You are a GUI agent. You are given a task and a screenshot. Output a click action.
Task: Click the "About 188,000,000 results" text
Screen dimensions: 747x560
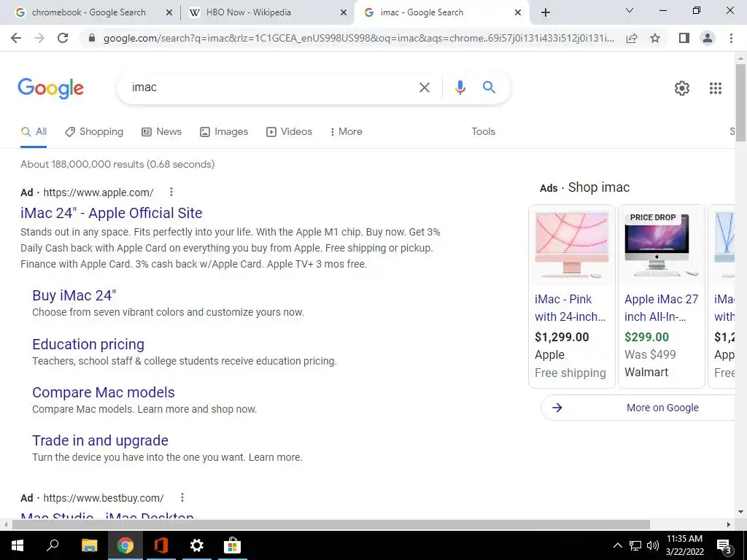point(82,164)
